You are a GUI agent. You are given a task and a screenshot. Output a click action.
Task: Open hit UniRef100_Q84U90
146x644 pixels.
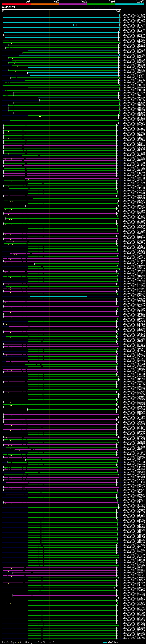coord(134,20)
